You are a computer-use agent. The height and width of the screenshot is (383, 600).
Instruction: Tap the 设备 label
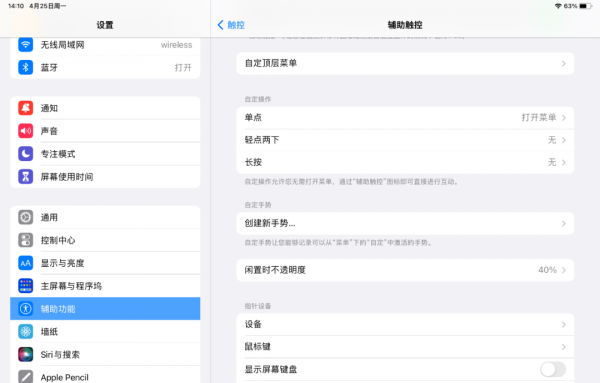(253, 324)
